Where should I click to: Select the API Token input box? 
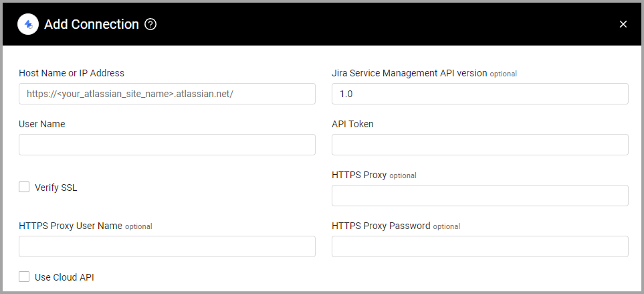(x=480, y=145)
